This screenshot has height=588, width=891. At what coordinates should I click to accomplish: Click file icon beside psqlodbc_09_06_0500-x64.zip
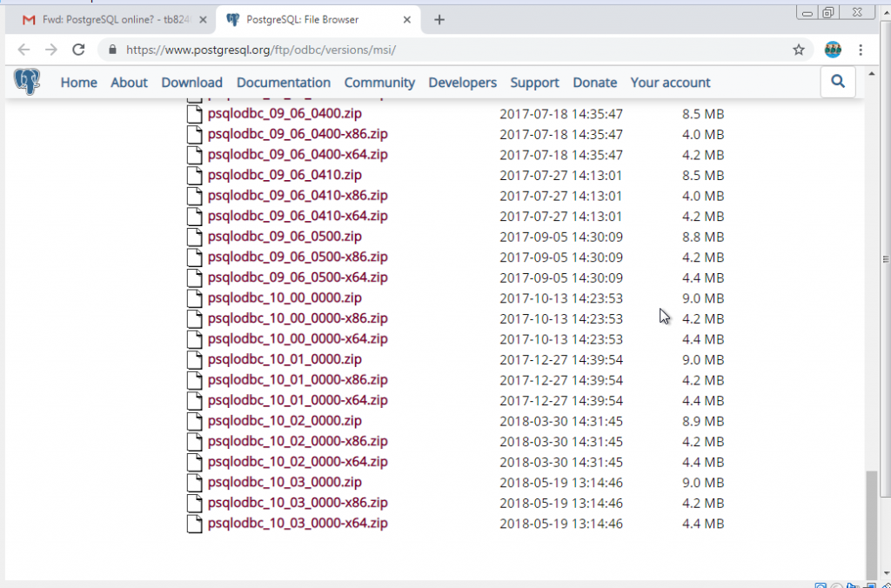pyautogui.click(x=194, y=277)
